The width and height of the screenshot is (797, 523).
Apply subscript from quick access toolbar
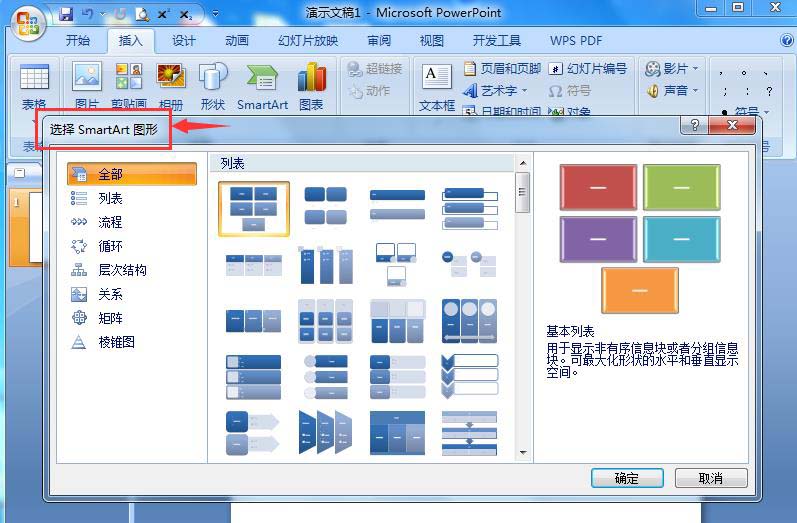pyautogui.click(x=186, y=15)
